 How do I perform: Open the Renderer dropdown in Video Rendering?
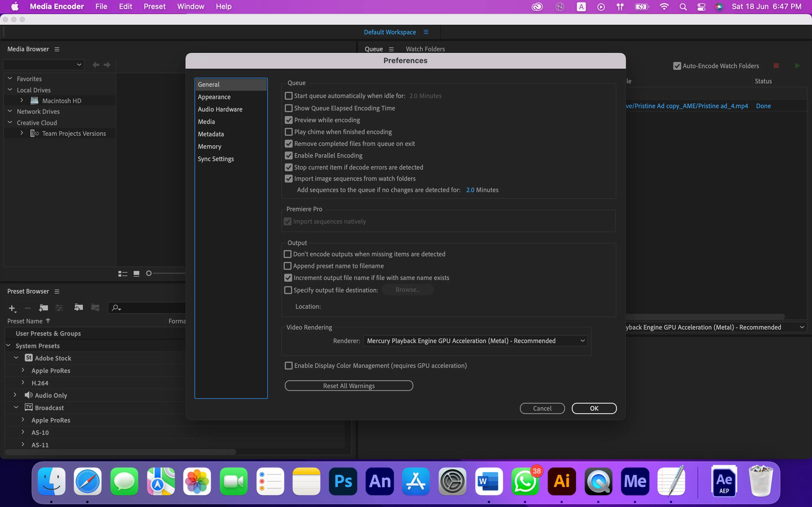point(475,341)
